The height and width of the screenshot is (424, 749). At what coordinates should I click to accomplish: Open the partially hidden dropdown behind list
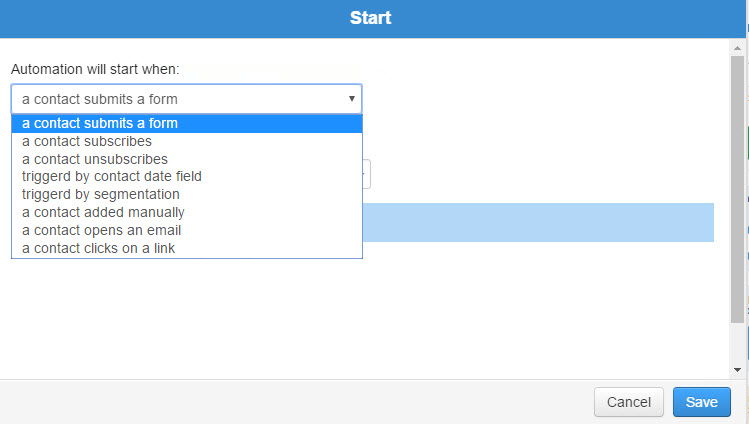pos(366,174)
